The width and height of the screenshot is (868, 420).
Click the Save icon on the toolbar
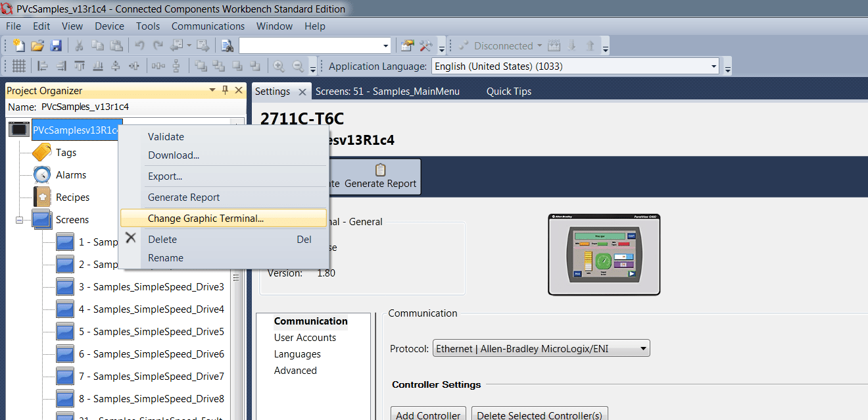coord(57,46)
